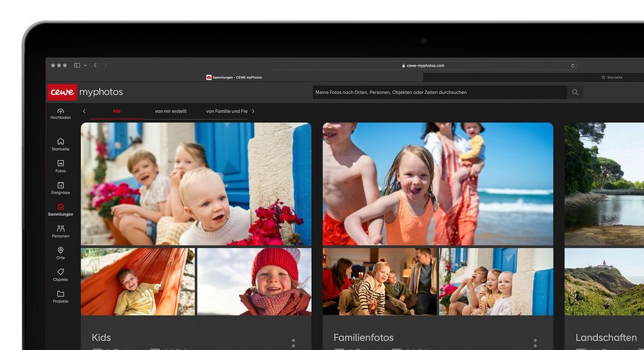This screenshot has height=350, width=644.
Task: Open Objekte tag in sidebar
Action: tap(60, 274)
